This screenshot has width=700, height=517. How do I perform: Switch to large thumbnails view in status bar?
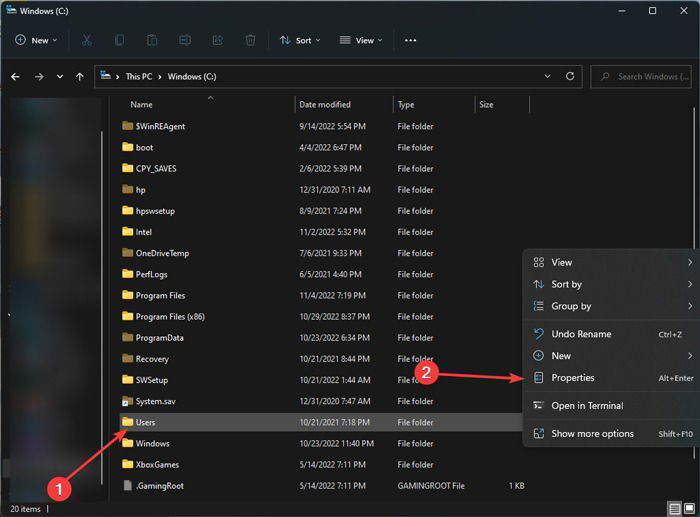pos(689,509)
